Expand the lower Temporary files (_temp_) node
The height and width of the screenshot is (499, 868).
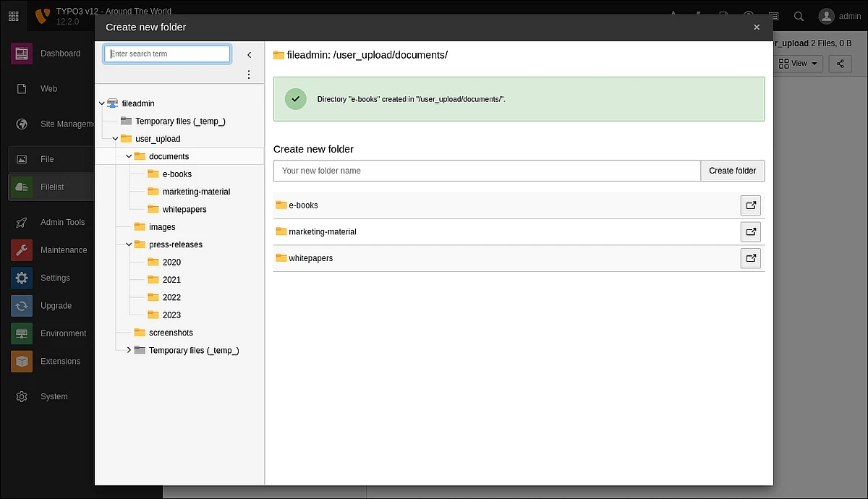(129, 350)
